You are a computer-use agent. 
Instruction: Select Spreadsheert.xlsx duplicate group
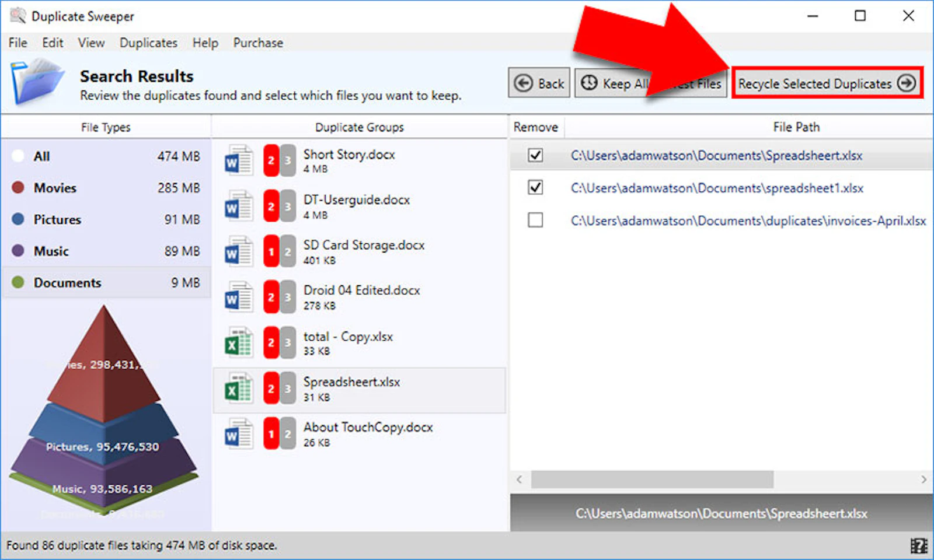[359, 390]
